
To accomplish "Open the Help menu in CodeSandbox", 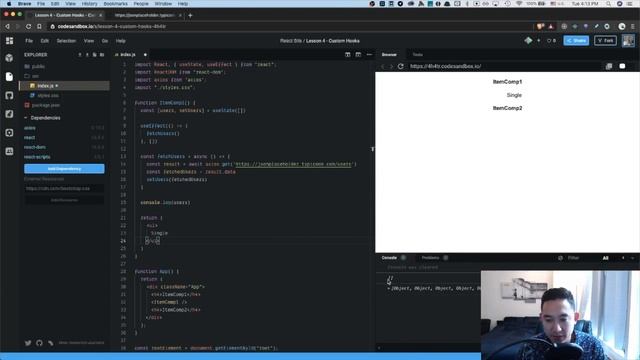I will tap(120, 41).
